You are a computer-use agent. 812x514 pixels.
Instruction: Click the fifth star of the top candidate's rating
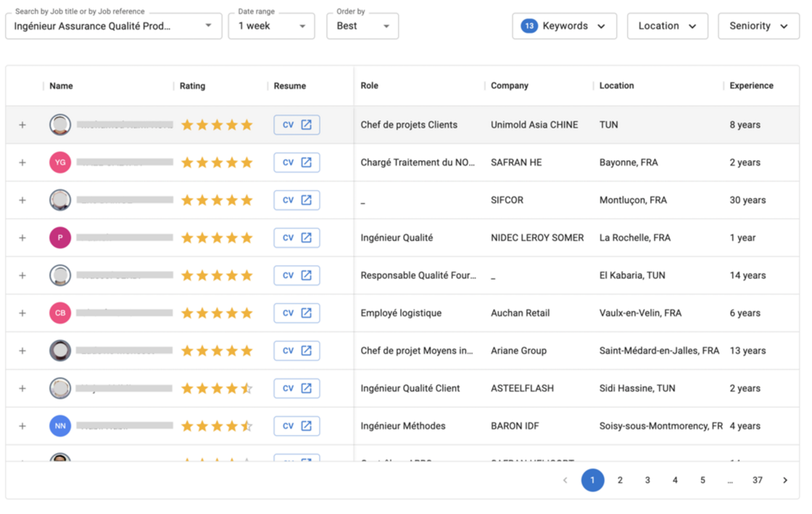246,124
